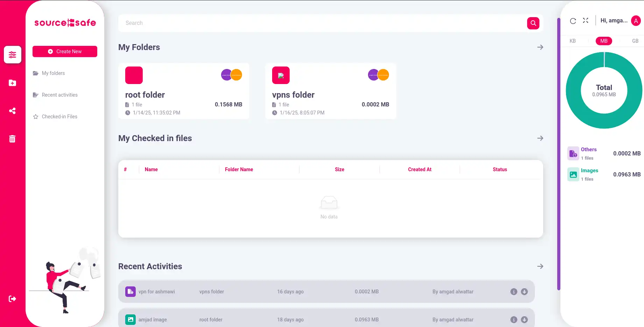Click the logout icon at bottom left

[12, 299]
